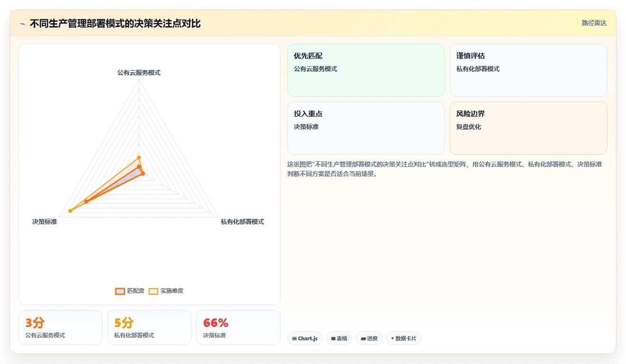Screen dimensions: 626x364
Task: Click the 实施难度 point on 公有云服务模式 axis
Action: 139,157
